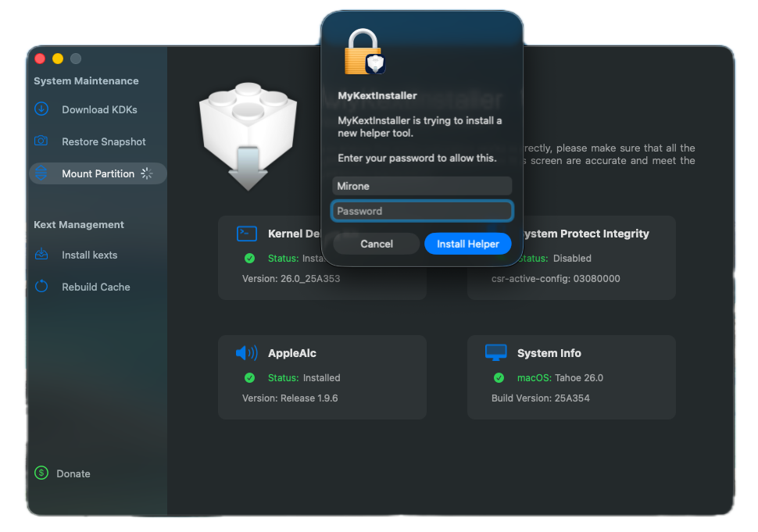Click the Donate dollar icon
The height and width of the screenshot is (532, 758).
pyautogui.click(x=41, y=473)
